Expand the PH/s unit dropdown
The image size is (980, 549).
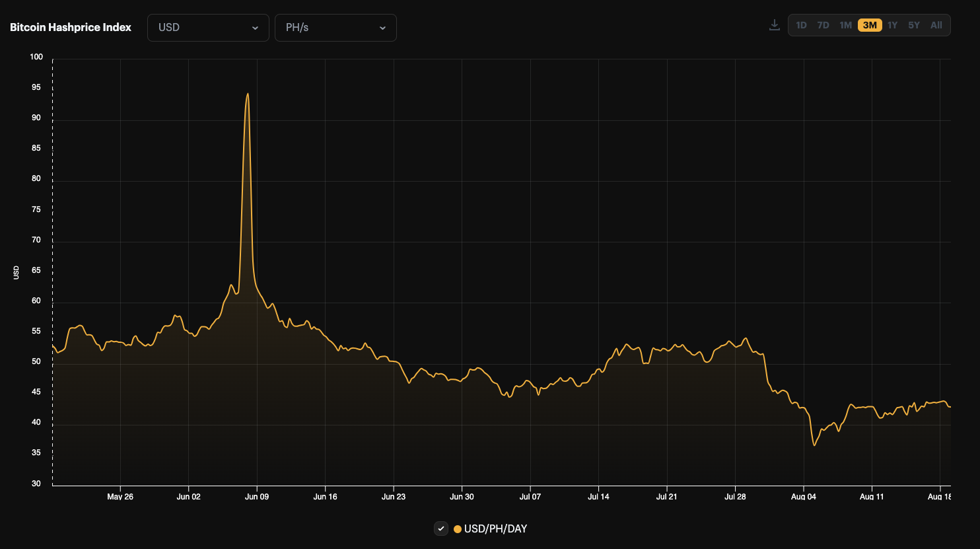click(335, 28)
